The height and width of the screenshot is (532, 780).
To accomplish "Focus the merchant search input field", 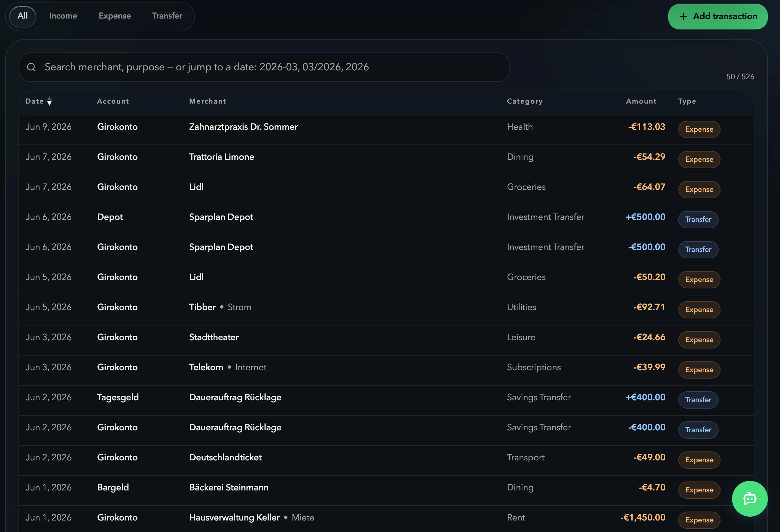I will 264,67.
